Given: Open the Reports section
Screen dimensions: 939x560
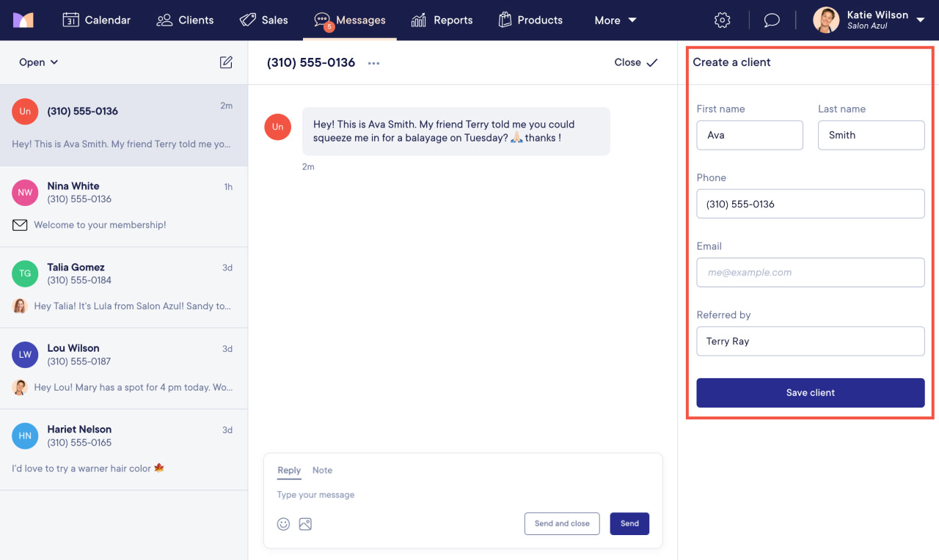Looking at the screenshot, I should pyautogui.click(x=442, y=20).
